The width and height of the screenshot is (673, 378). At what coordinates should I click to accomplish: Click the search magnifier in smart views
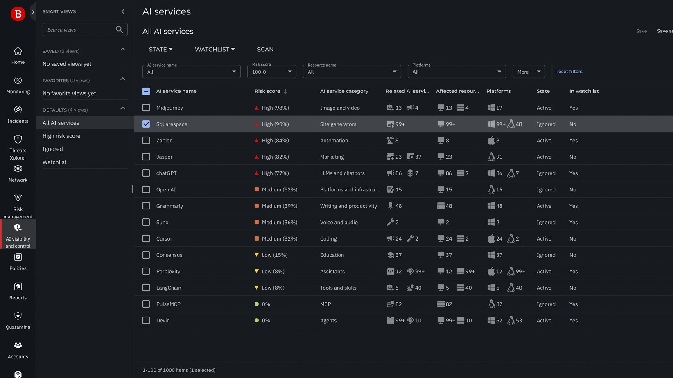pyautogui.click(x=119, y=30)
